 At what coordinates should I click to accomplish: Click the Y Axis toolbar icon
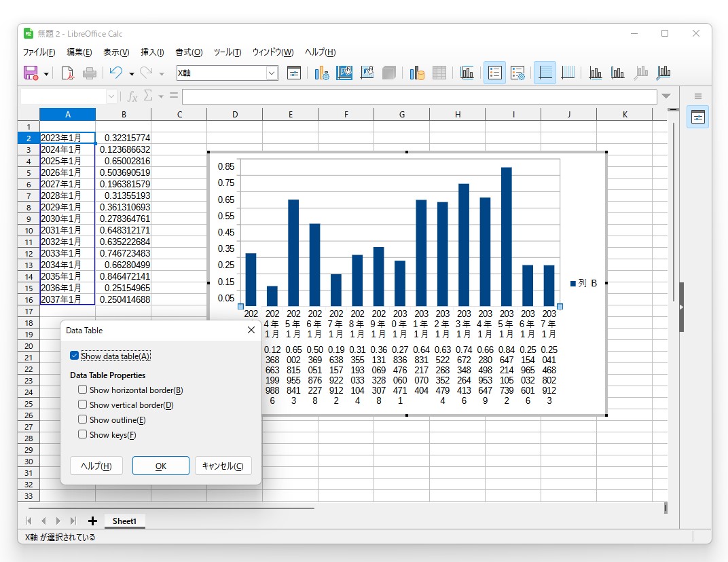click(x=617, y=73)
